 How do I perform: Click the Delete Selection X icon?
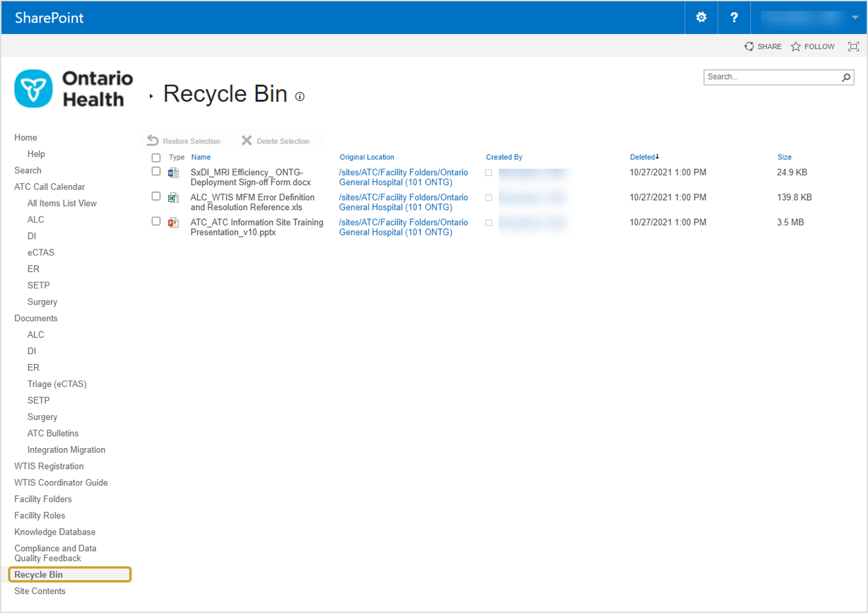tap(246, 141)
